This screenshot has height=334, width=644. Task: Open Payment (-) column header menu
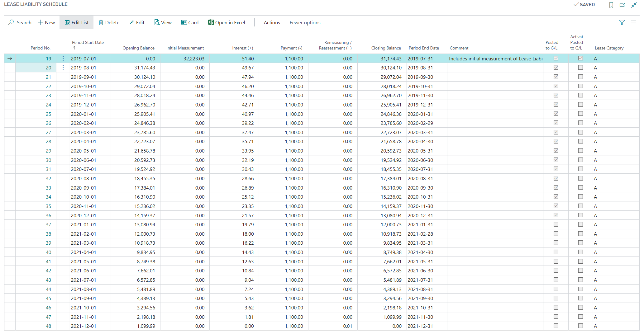(291, 48)
